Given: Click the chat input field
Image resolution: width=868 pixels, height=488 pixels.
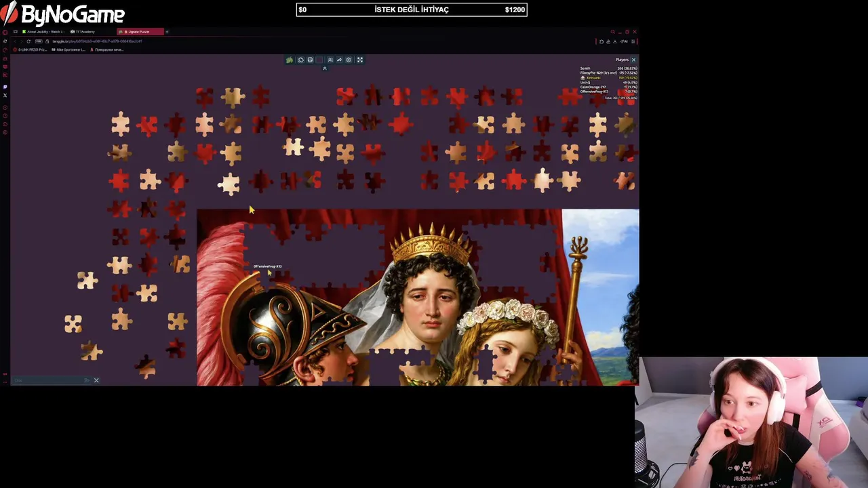Looking at the screenshot, I should (x=47, y=380).
